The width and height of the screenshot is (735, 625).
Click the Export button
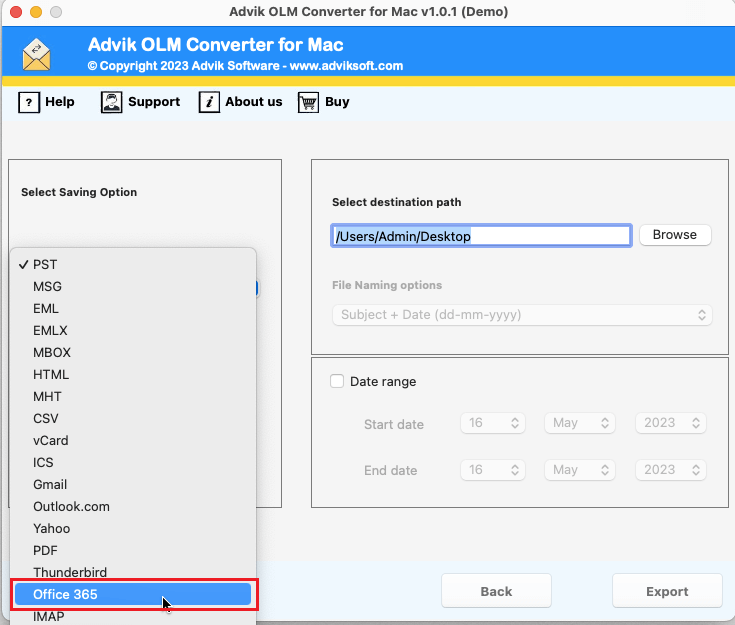(667, 591)
